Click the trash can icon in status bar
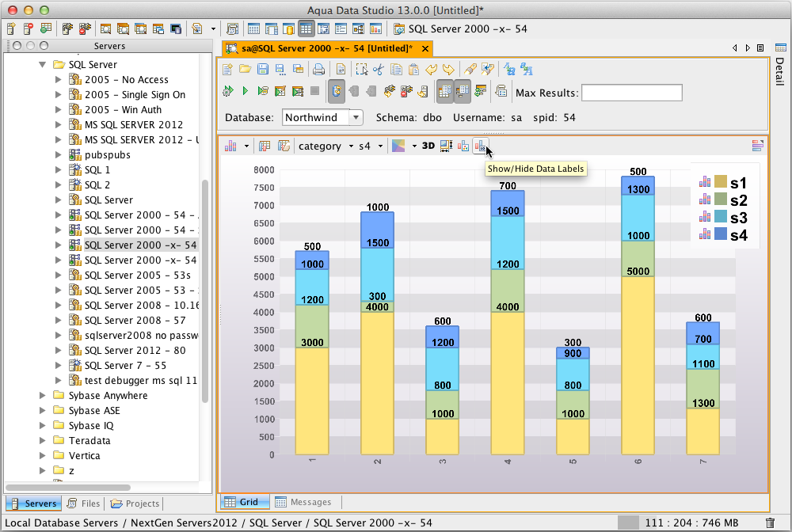 pyautogui.click(x=770, y=523)
